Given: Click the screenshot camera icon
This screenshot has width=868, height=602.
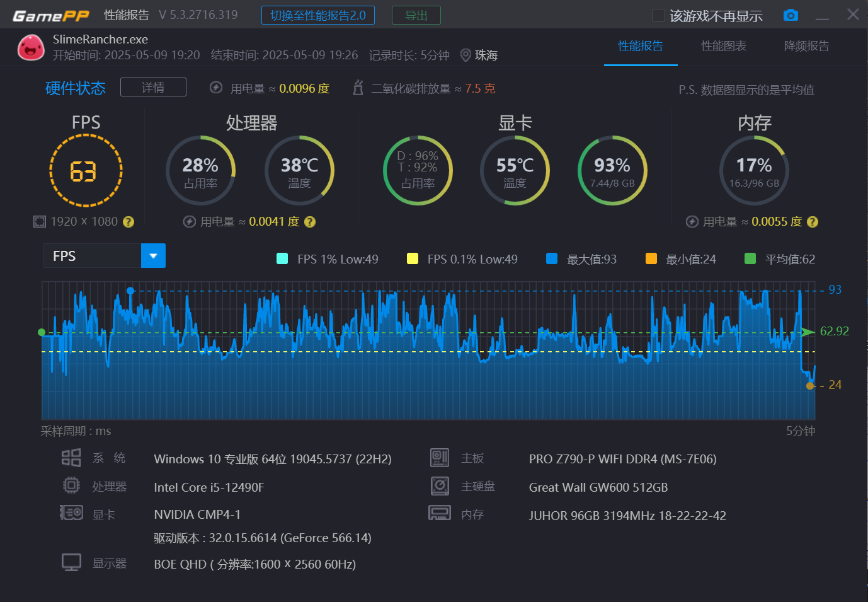Looking at the screenshot, I should 791,15.
